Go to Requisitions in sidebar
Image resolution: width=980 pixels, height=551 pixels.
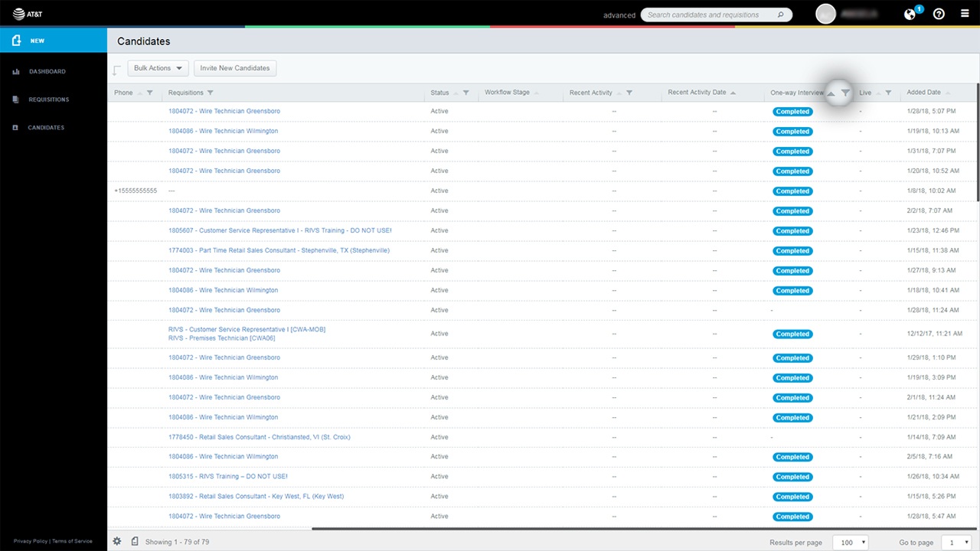[x=49, y=99]
